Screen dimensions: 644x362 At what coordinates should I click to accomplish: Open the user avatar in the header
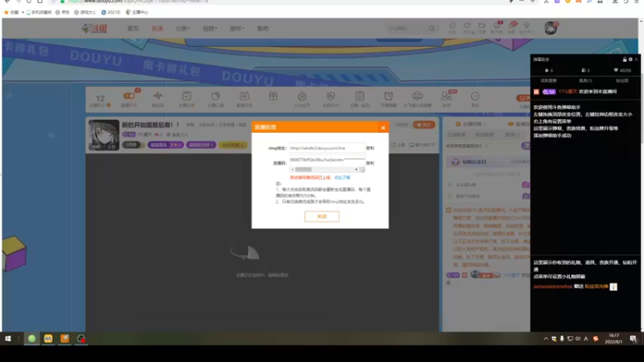(551, 28)
